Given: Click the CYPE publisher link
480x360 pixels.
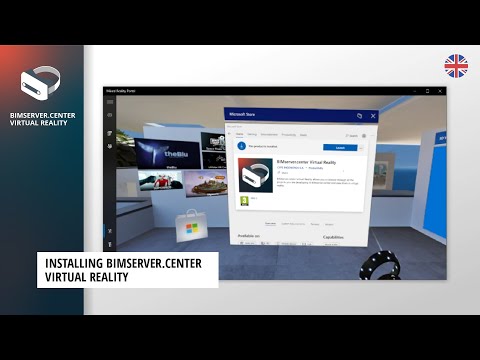Looking at the screenshot, I should (x=291, y=168).
